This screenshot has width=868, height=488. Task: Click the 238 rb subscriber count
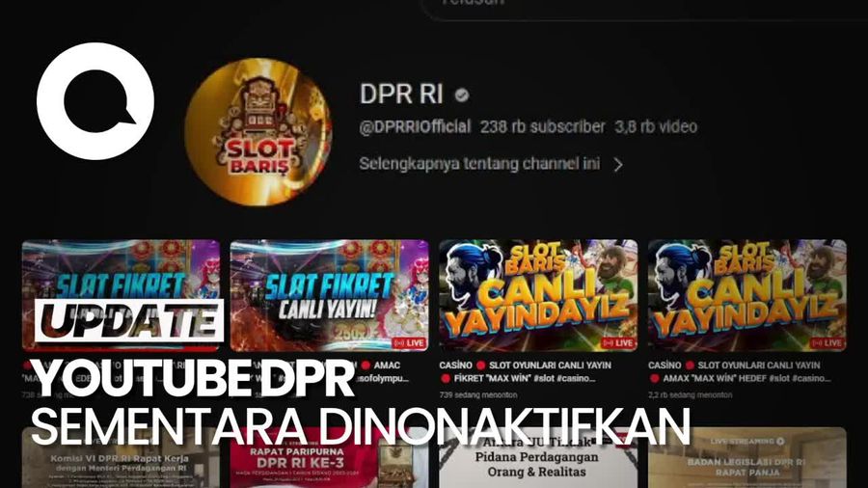542,126
